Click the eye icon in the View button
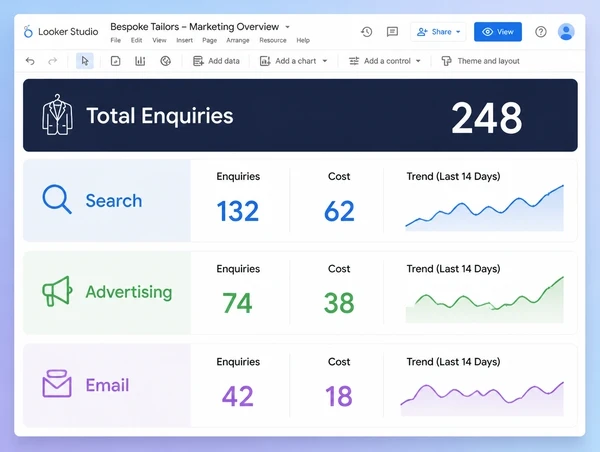Screen dimensions: 600x452 (x=487, y=32)
